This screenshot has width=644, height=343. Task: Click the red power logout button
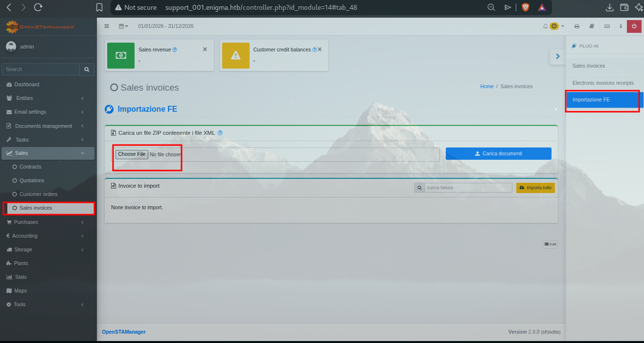(634, 26)
